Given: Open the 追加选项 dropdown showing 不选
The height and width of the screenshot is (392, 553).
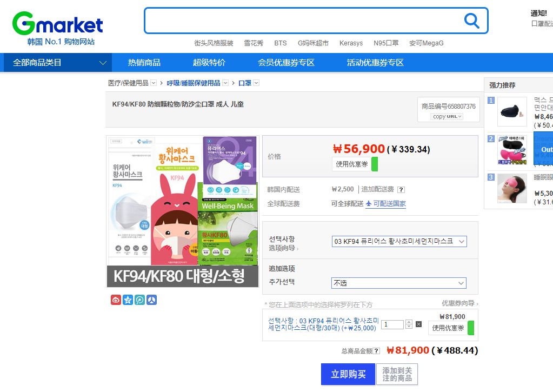Looking at the screenshot, I should (399, 283).
